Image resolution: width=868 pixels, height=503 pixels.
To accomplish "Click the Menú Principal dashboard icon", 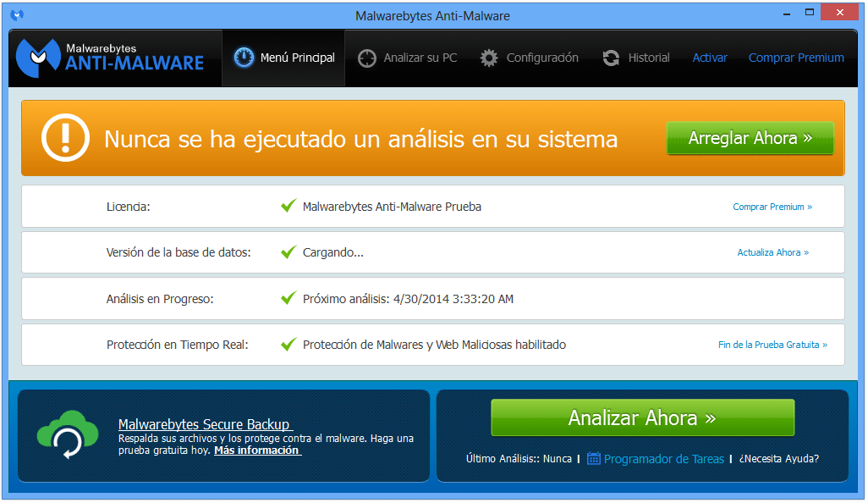I will [244, 58].
